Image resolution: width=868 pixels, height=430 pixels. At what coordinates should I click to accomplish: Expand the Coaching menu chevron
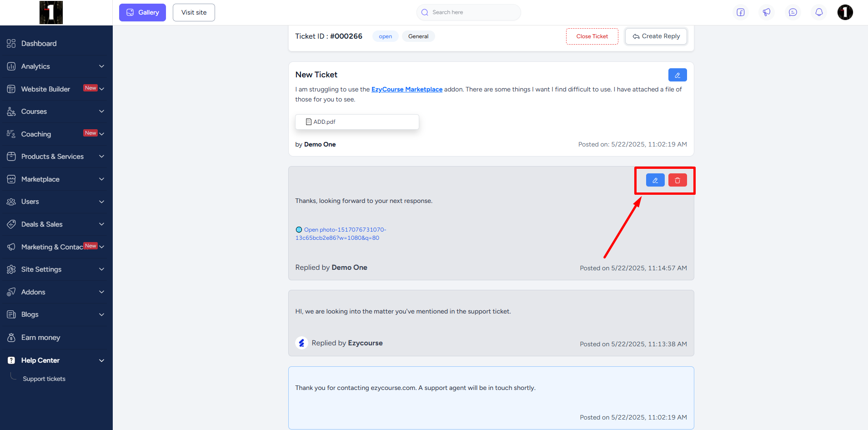click(101, 134)
